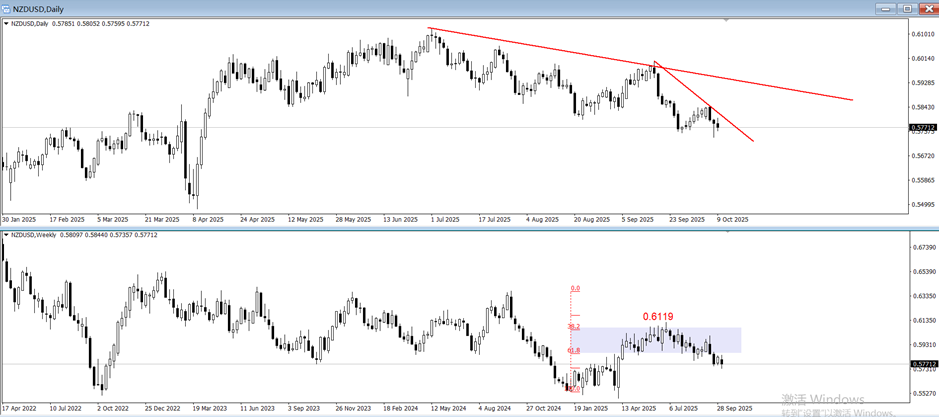The image size is (939, 417).
Task: Click the red 0.6119 text label
Action: point(657,317)
